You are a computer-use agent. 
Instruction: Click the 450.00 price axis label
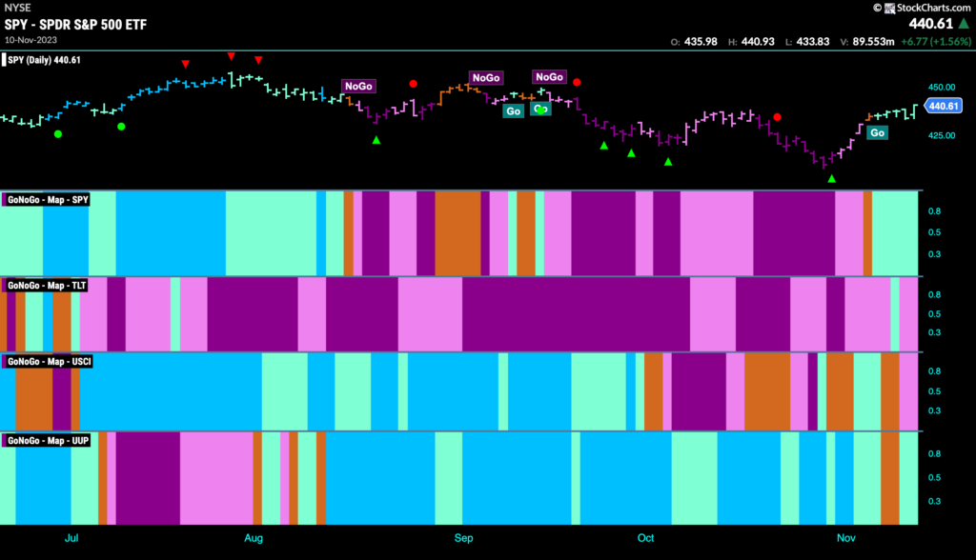tap(941, 87)
